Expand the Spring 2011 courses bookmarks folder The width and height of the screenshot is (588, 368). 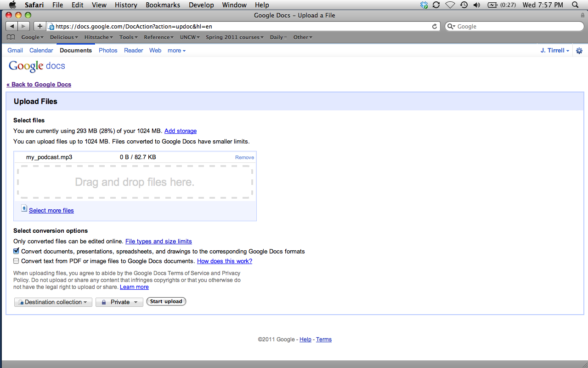click(x=235, y=37)
